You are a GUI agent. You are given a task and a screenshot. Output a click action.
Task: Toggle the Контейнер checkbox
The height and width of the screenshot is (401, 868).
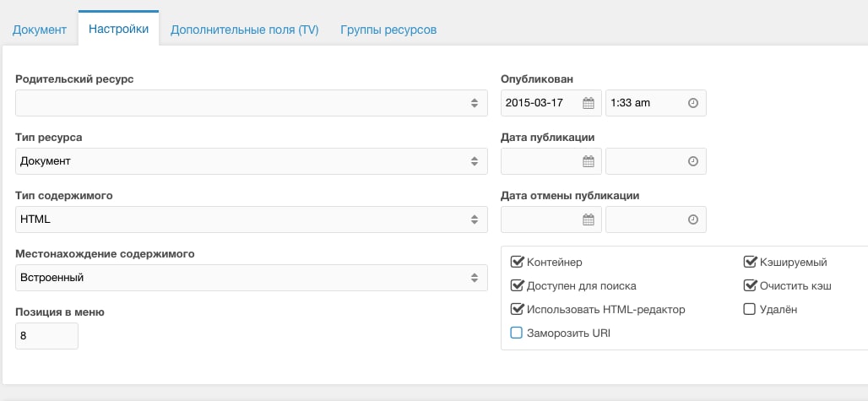click(x=517, y=262)
